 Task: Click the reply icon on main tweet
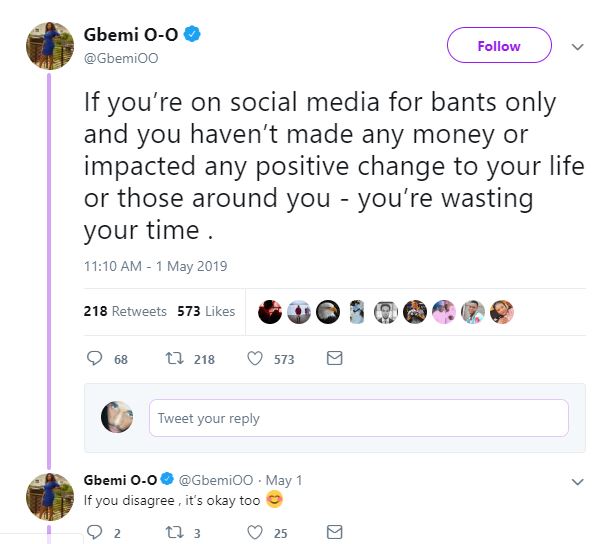coord(96,358)
